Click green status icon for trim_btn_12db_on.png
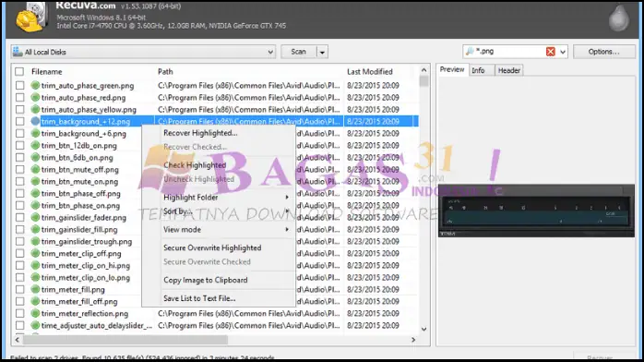Image resolution: width=644 pixels, height=362 pixels. [x=35, y=146]
